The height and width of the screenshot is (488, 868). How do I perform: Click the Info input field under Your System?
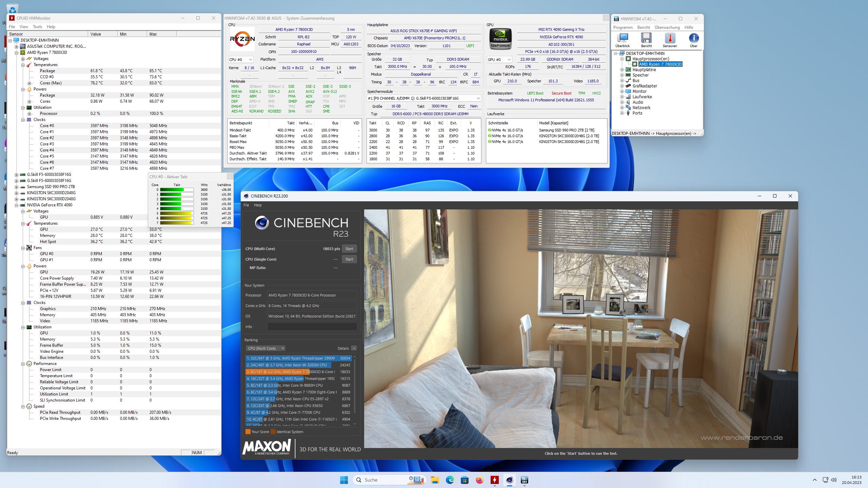pos(312,326)
